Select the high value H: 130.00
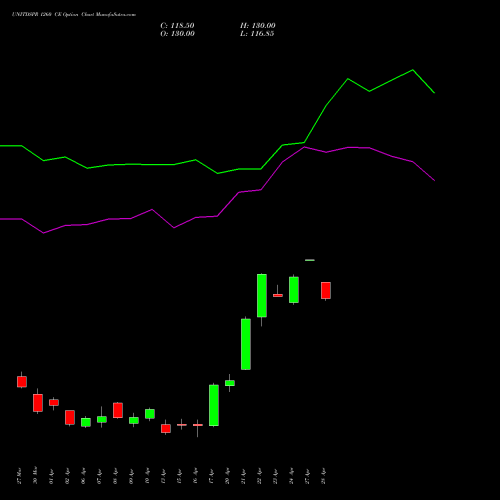Viewport: 500px width, 500px height. click(258, 26)
